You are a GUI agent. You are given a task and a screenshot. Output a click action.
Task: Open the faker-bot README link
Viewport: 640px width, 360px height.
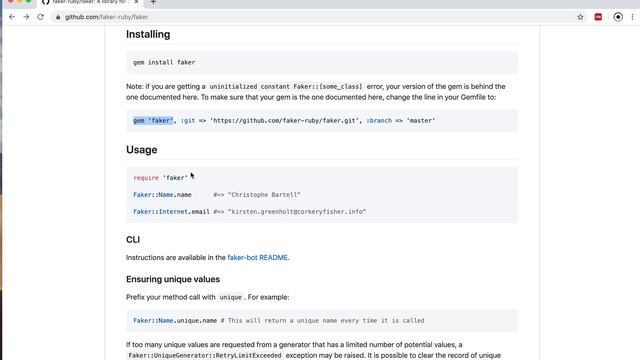(258, 258)
